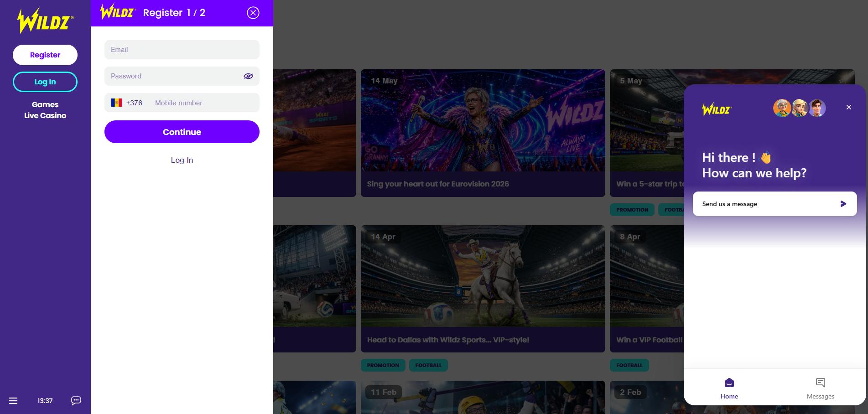The width and height of the screenshot is (868, 414).
Task: Open Live Casino from the sidebar
Action: click(45, 115)
